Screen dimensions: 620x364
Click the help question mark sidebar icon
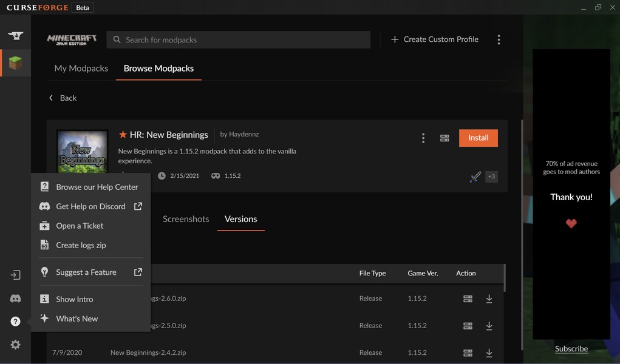(x=15, y=322)
